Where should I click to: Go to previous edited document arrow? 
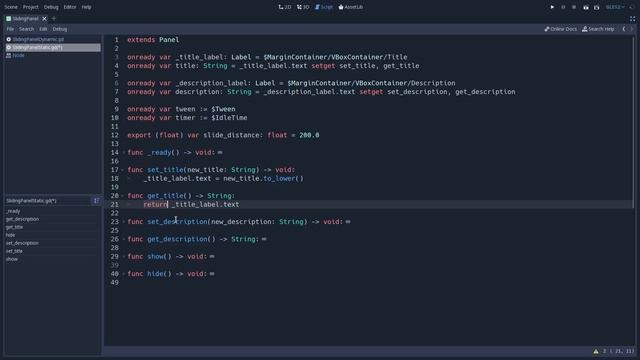point(624,29)
